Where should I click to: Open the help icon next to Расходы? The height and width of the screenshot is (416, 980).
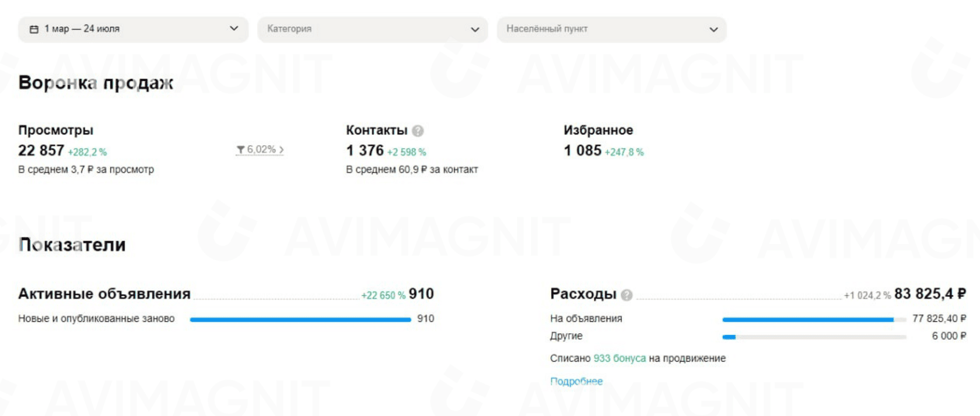[x=627, y=294]
